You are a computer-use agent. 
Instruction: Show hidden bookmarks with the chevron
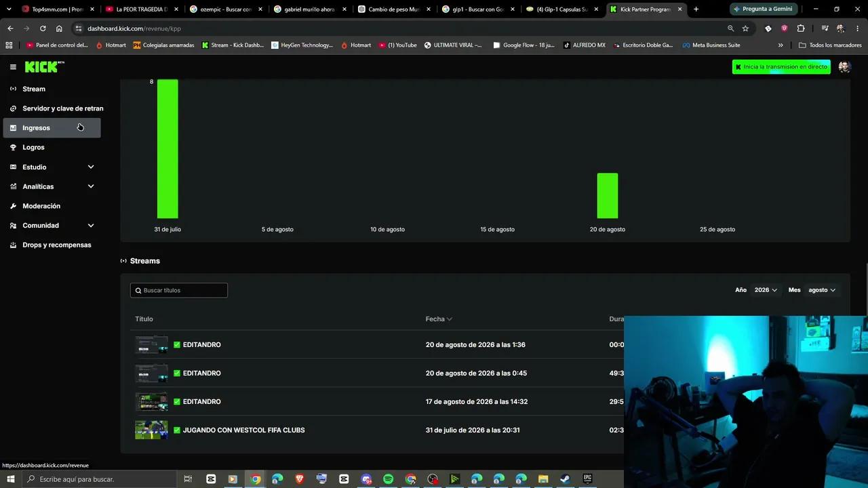(x=781, y=45)
